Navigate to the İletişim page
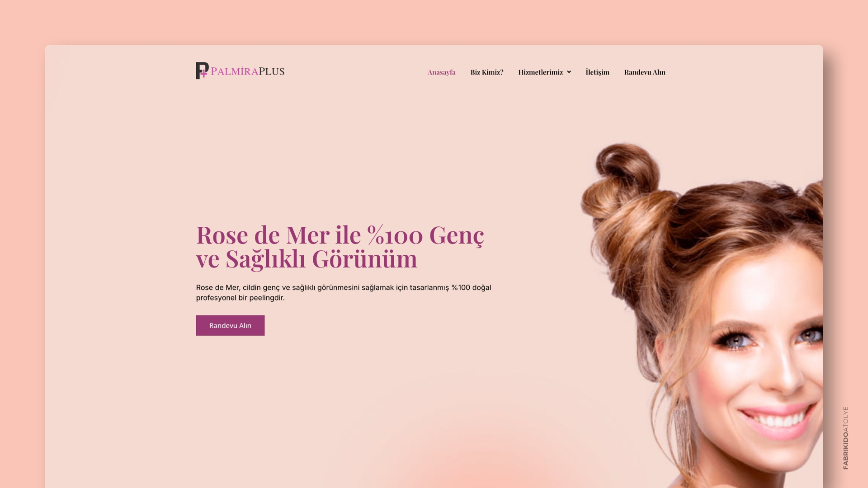This screenshot has width=868, height=488. pos(597,72)
